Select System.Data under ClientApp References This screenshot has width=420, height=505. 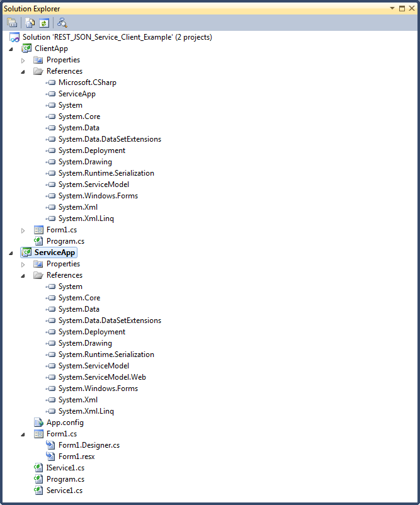click(x=79, y=128)
